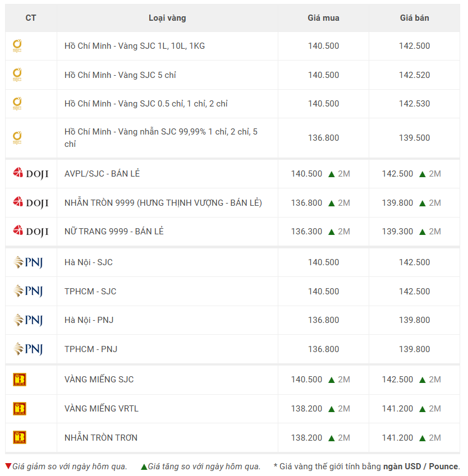Select NHẪN TRÒN 9999 (HƯNG THỊNH VƯỢNG) row name
The image size is (468, 476).
[163, 203]
